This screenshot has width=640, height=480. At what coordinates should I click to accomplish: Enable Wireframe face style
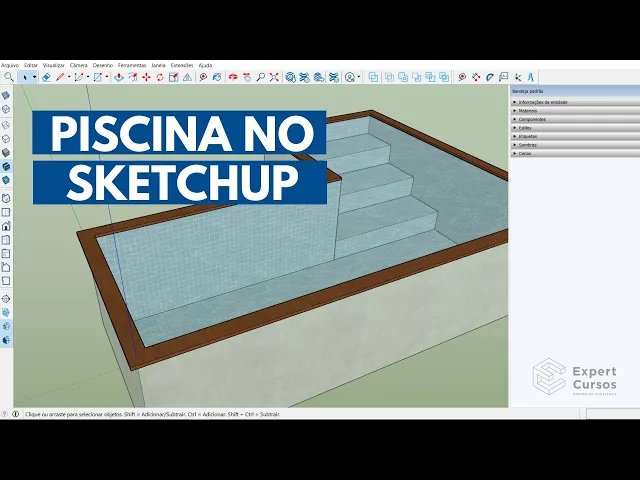point(6,125)
